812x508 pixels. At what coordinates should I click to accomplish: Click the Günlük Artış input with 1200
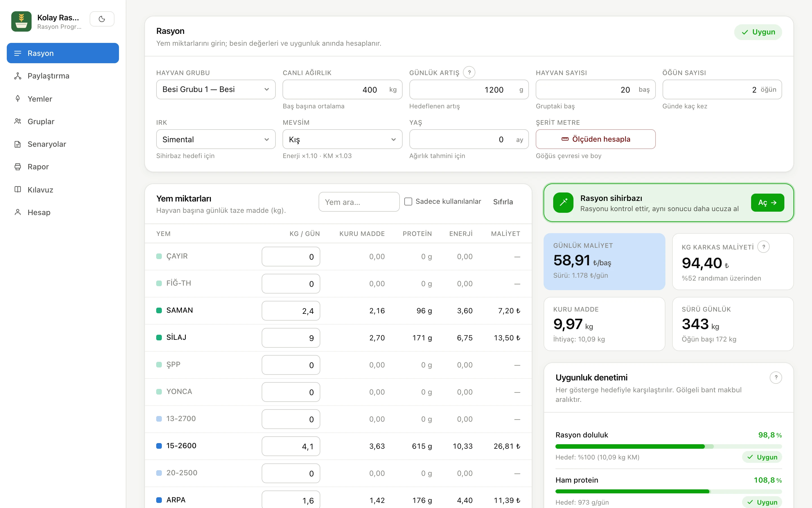coord(469,90)
